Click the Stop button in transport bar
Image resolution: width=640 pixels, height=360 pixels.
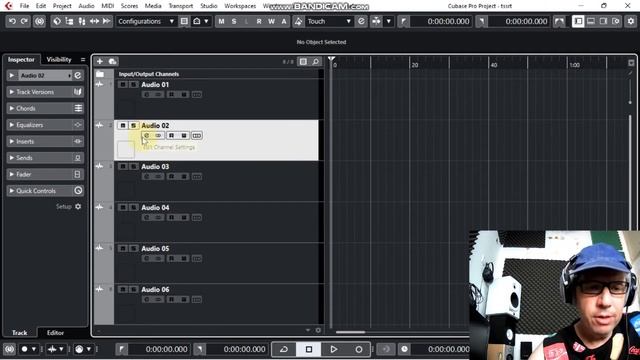point(309,349)
